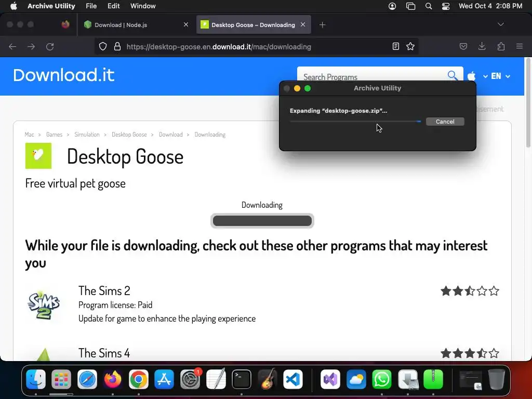This screenshot has width=532, height=399.
Task: Go forward in browser history
Action: [31, 46]
